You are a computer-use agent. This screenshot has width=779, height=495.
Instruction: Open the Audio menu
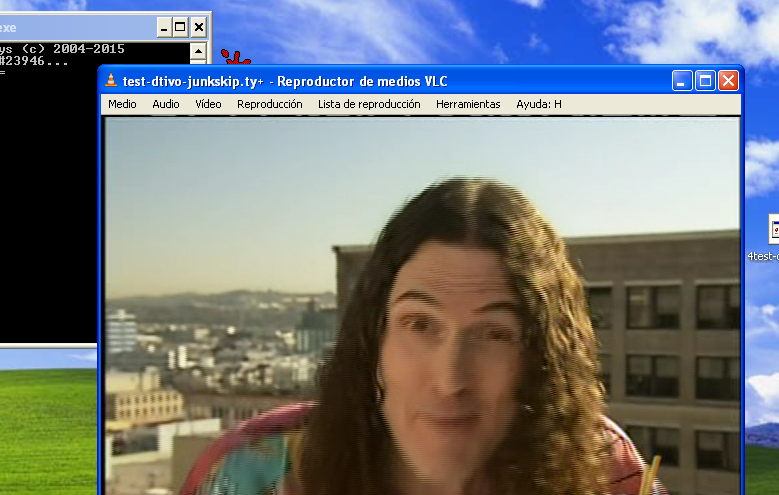pyautogui.click(x=166, y=104)
